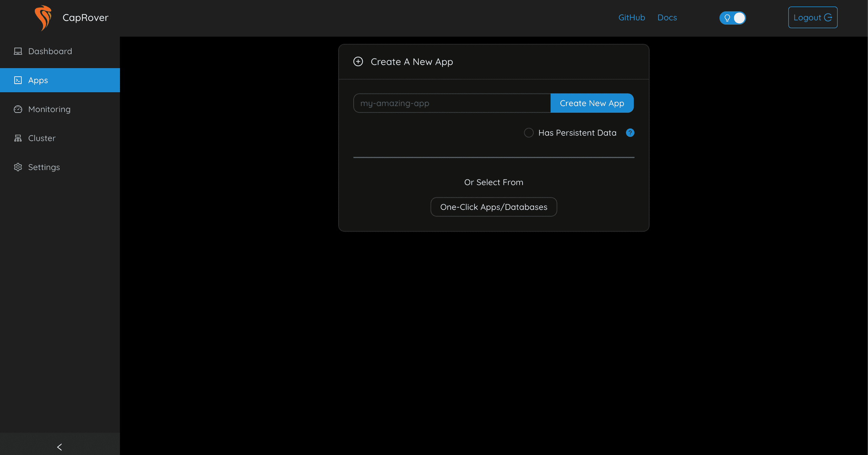Click the persistent data help question mark
The image size is (868, 455).
point(630,133)
